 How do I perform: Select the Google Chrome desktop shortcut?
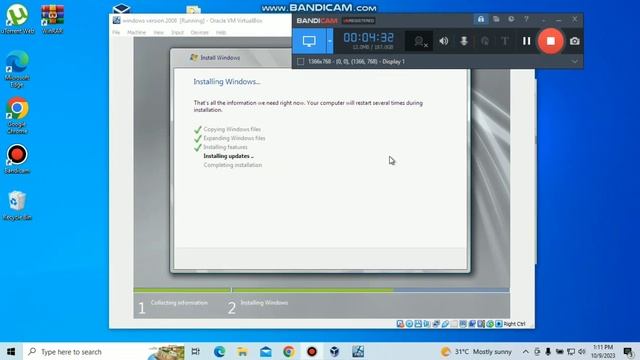[x=17, y=116]
